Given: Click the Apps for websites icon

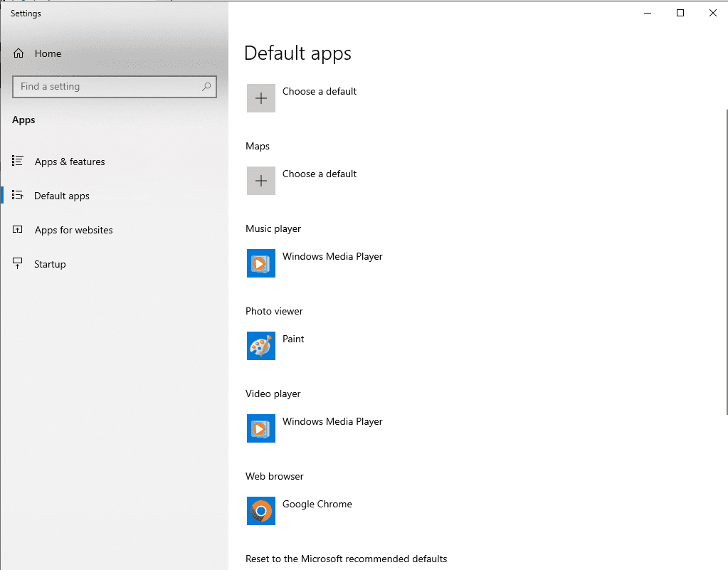Looking at the screenshot, I should [19, 230].
